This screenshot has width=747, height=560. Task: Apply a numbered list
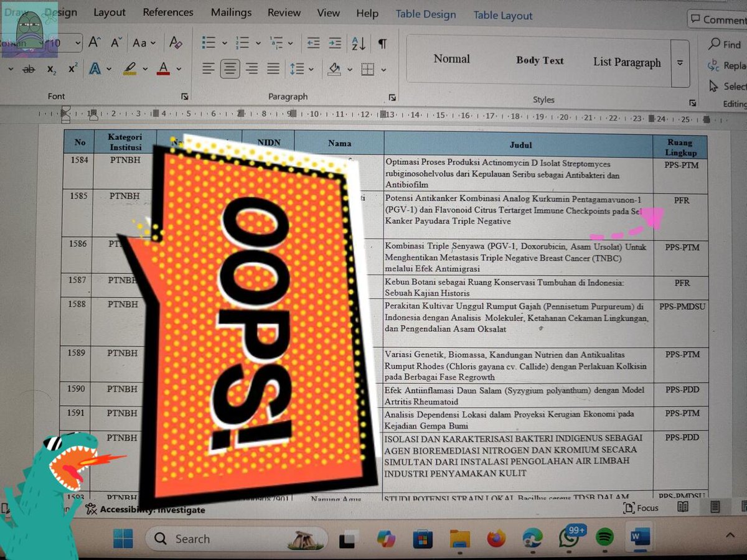click(x=243, y=42)
